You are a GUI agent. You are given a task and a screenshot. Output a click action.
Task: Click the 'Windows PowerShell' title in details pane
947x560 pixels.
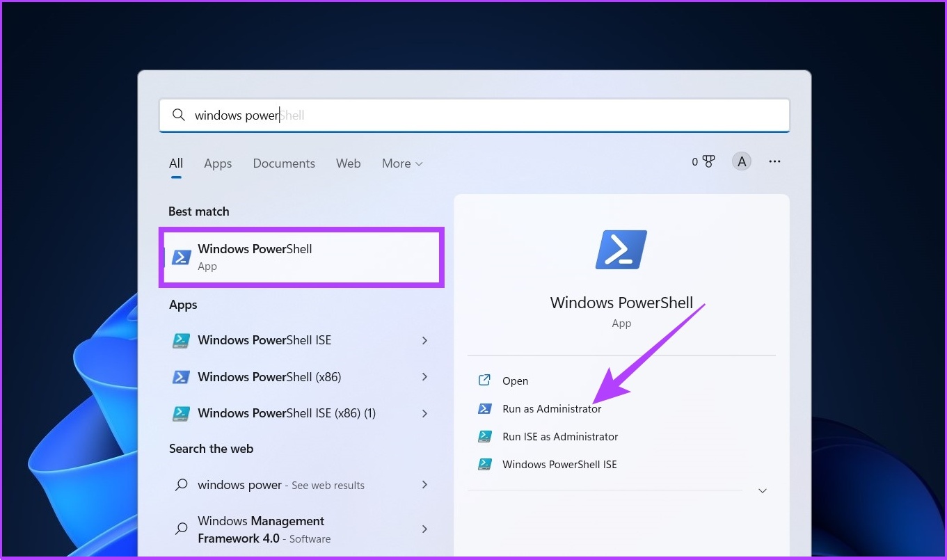(x=621, y=303)
